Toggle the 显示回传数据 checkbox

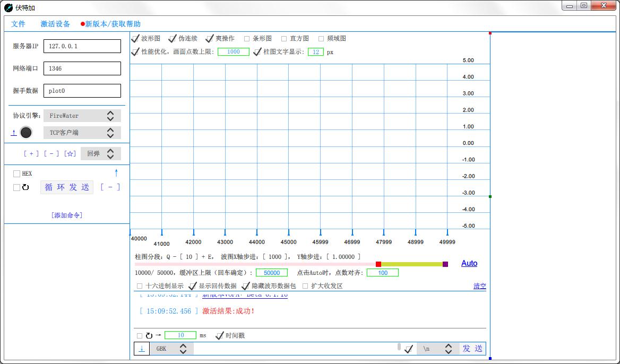193,286
